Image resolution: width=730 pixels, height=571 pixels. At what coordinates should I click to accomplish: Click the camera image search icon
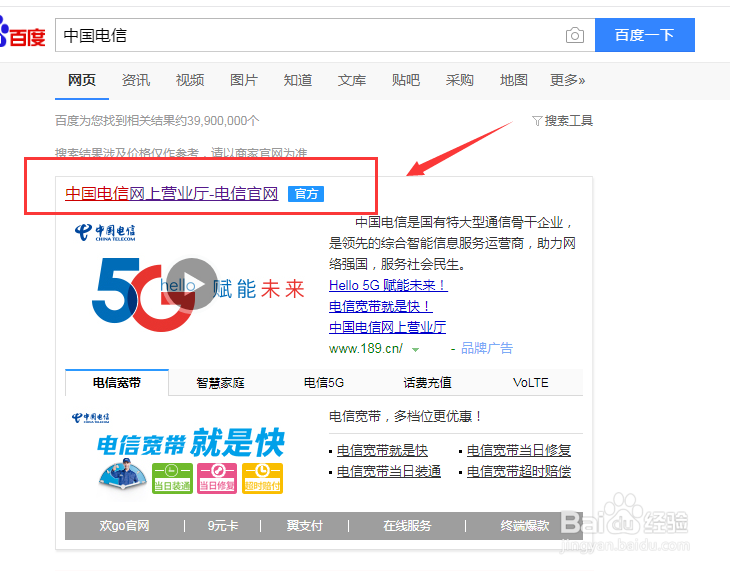(x=575, y=35)
